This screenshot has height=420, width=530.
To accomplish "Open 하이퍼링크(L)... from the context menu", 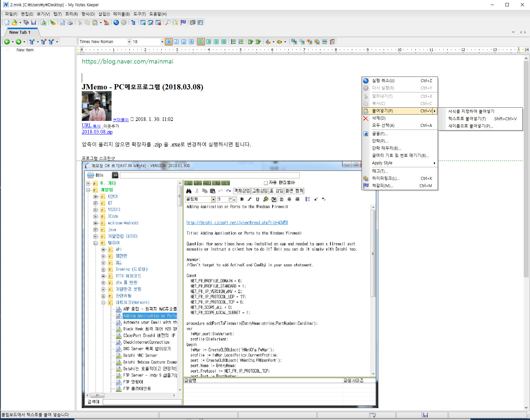I will tap(400, 179).
